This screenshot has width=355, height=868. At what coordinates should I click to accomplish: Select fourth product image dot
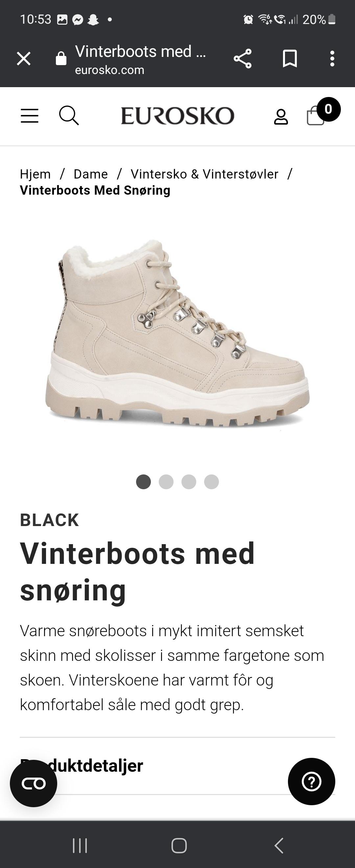[211, 482]
